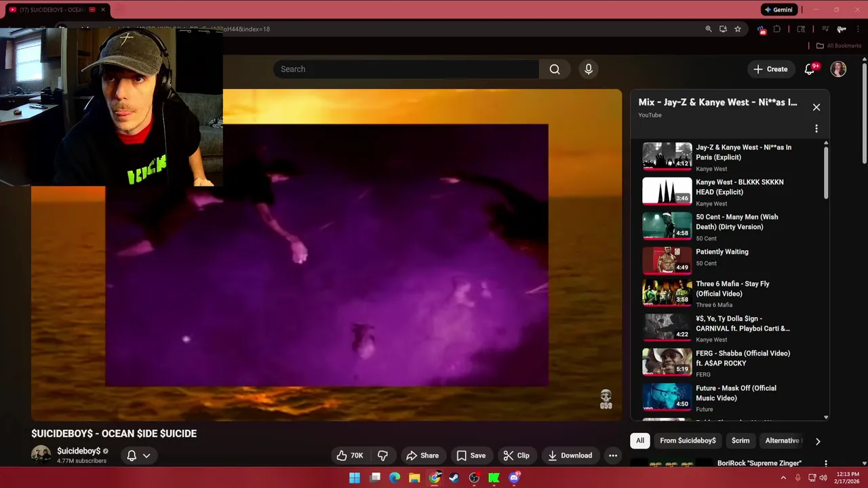Download the video
This screenshot has height=488, width=868.
coord(570,455)
